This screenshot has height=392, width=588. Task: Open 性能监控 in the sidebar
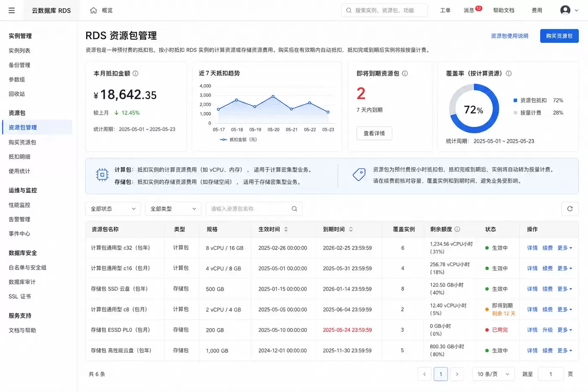pos(19,205)
